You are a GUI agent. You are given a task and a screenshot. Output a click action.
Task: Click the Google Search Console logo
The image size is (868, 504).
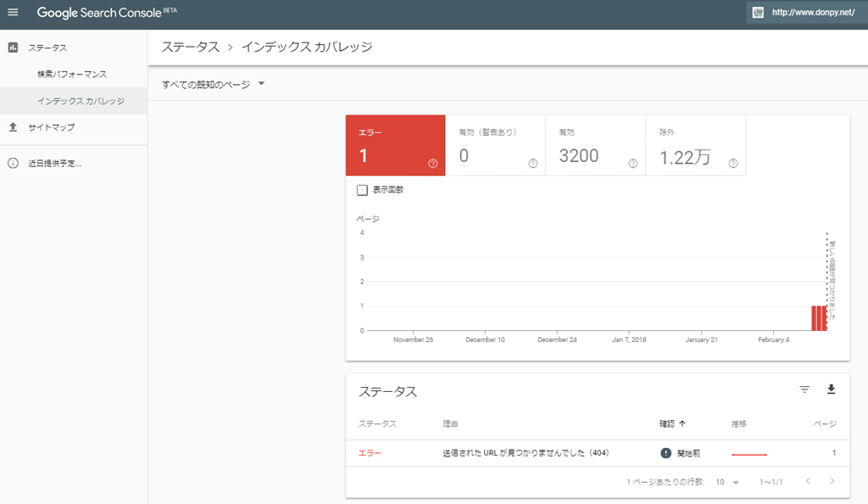(107, 13)
